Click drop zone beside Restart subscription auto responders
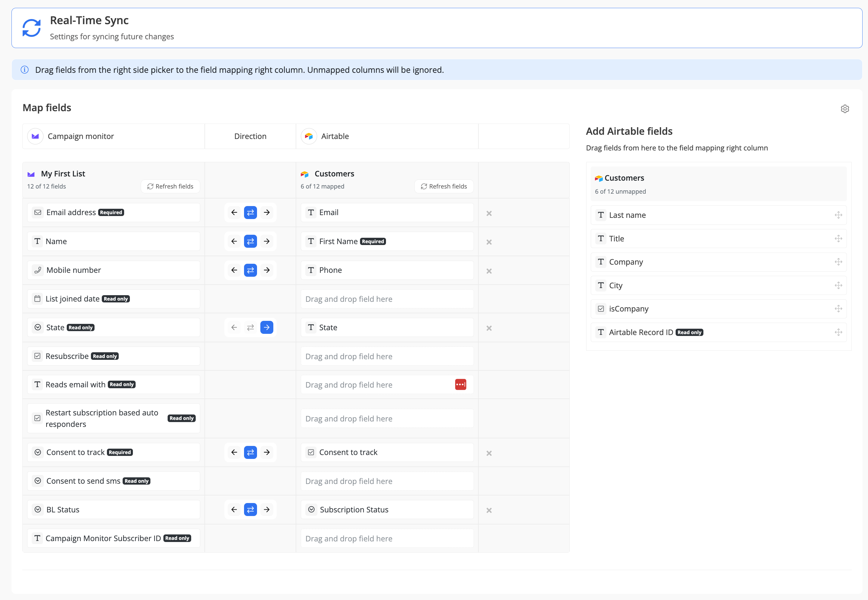 click(387, 419)
